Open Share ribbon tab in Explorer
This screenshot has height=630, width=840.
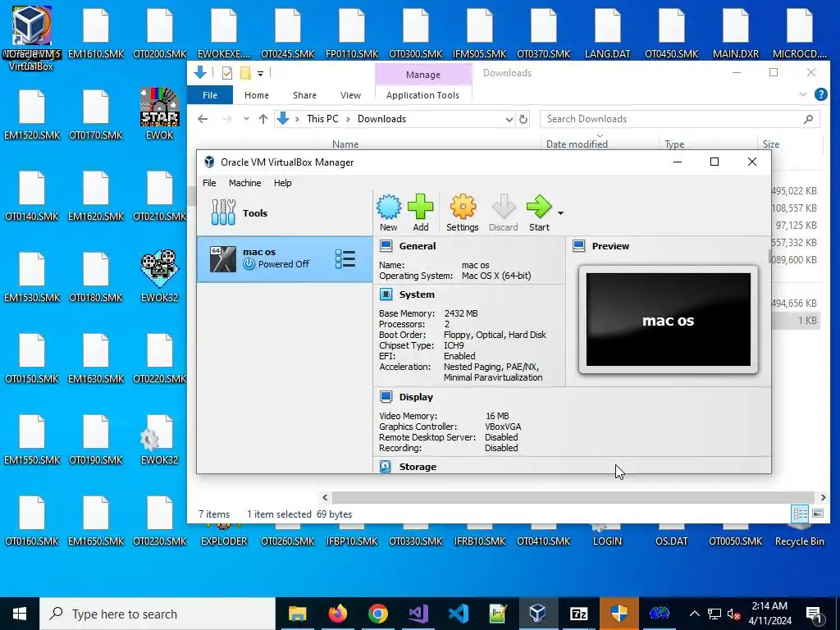(x=304, y=95)
